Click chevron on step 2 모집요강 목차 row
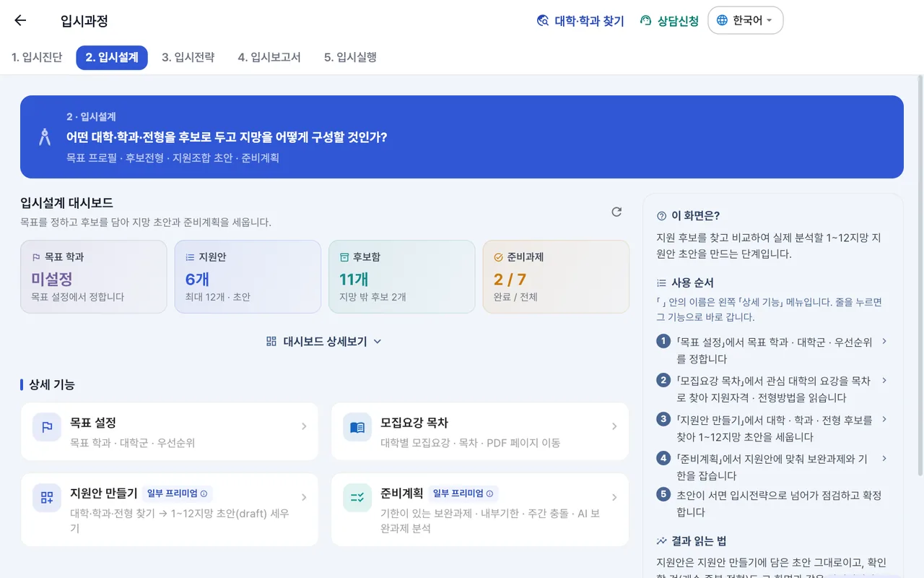 [x=884, y=381]
